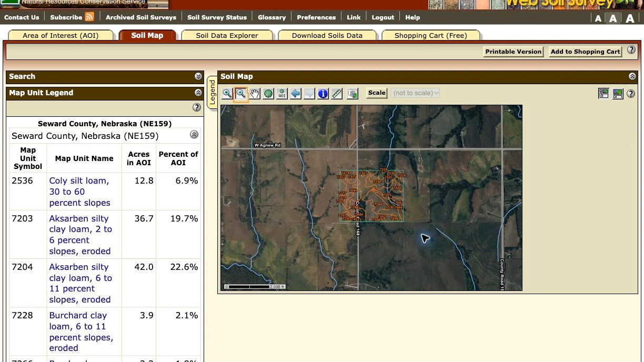Click the map image view icon
Viewport: 644px width, 362px height.
click(618, 94)
